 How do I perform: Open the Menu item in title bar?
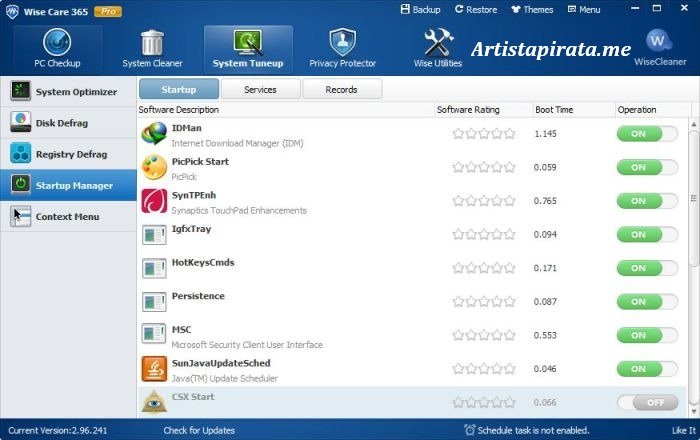(x=584, y=9)
